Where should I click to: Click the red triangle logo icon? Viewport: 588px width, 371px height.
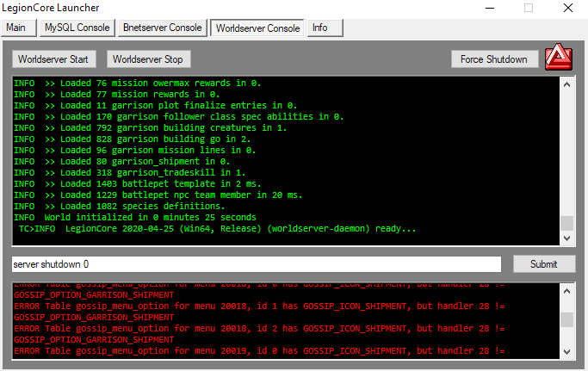pyautogui.click(x=559, y=57)
